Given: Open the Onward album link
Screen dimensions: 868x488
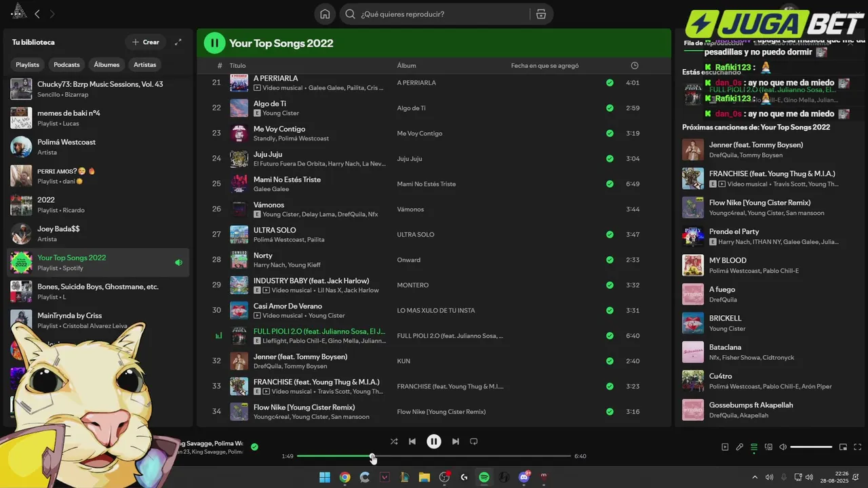Looking at the screenshot, I should (x=409, y=260).
